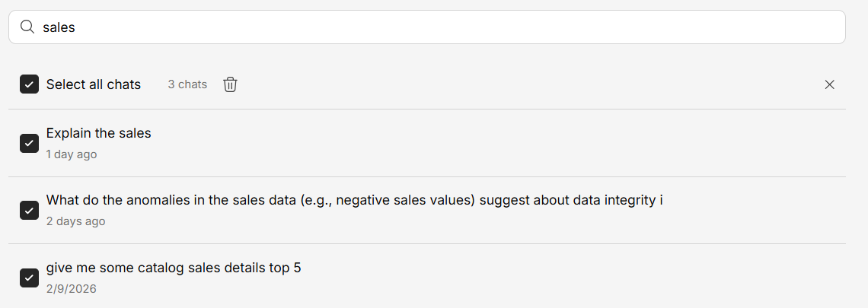Click the magnifying glass search icon

tap(27, 27)
